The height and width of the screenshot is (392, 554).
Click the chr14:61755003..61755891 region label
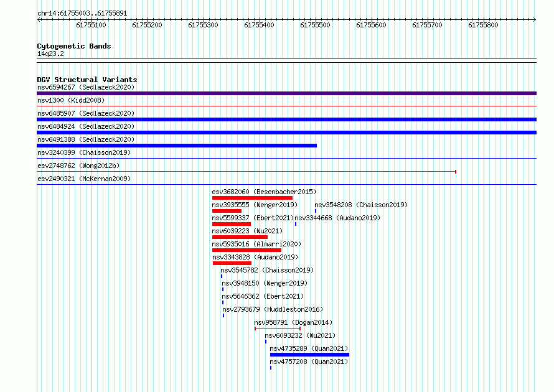point(82,14)
